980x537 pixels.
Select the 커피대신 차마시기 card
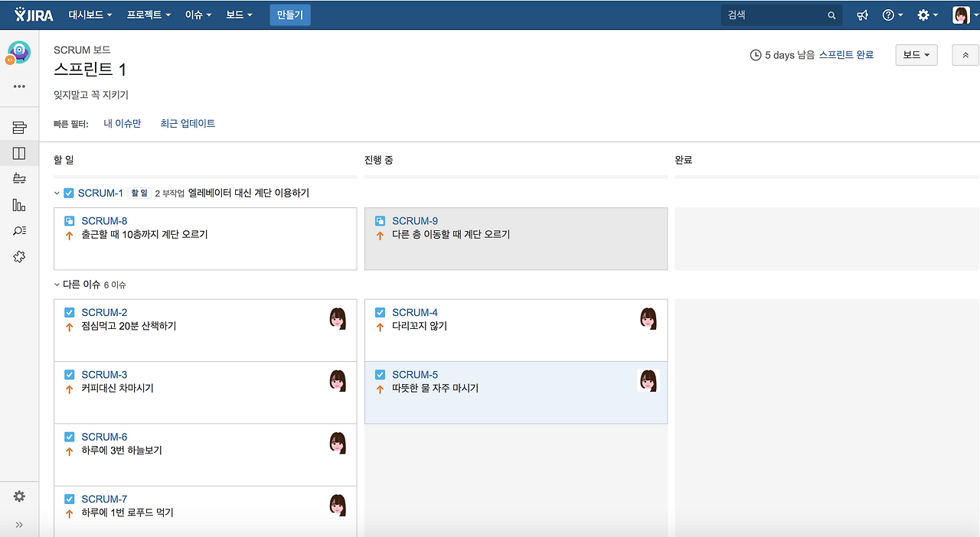click(x=205, y=392)
